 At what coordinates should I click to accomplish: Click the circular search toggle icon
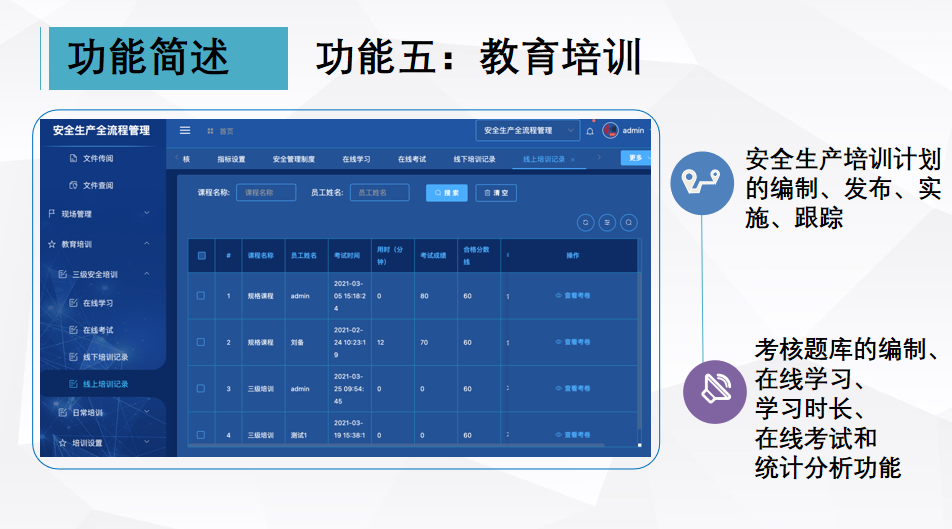click(x=628, y=223)
